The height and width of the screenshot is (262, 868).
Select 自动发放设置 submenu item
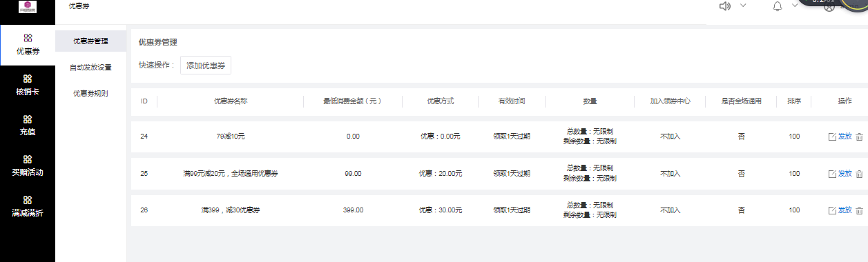(90, 68)
